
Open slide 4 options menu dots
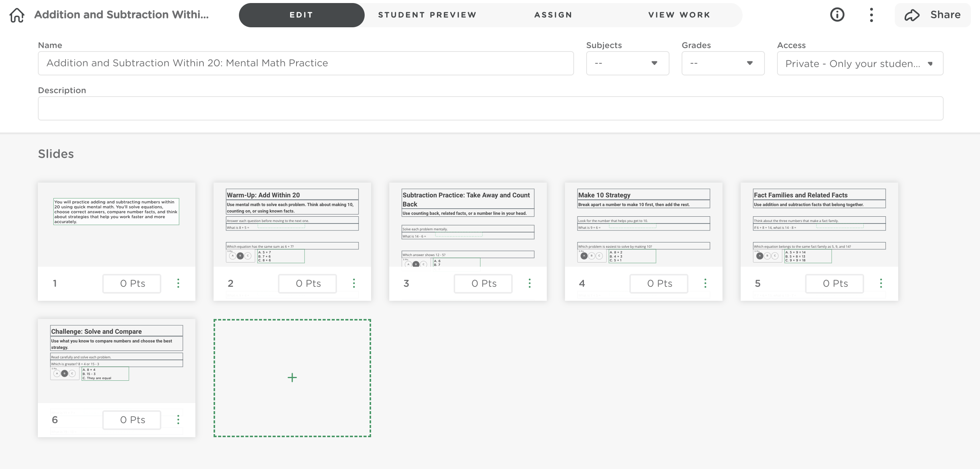(x=705, y=283)
